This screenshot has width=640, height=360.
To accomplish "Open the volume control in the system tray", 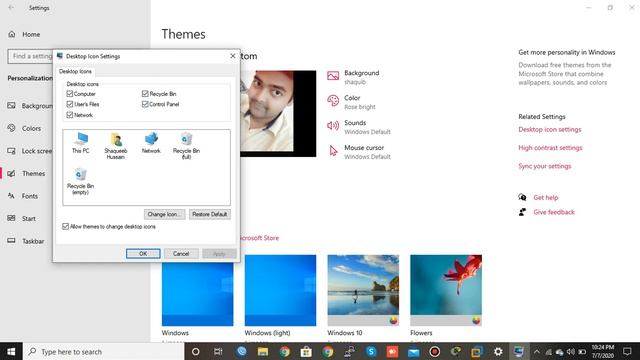I will [571, 351].
